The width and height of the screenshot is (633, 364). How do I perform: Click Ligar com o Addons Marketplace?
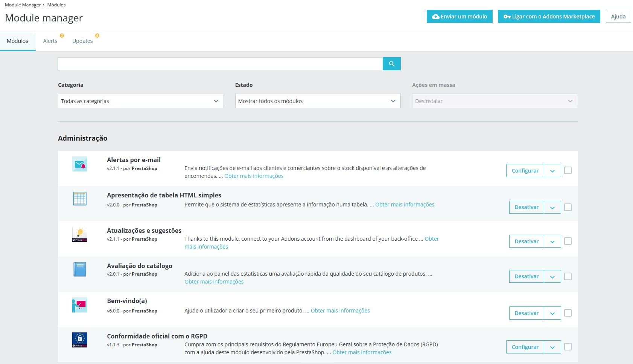[549, 17]
